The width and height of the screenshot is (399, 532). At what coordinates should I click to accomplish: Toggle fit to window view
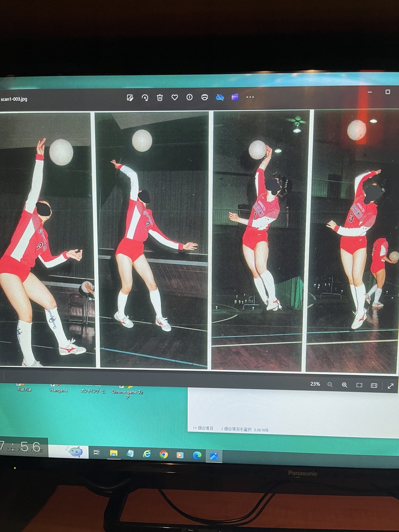[359, 385]
